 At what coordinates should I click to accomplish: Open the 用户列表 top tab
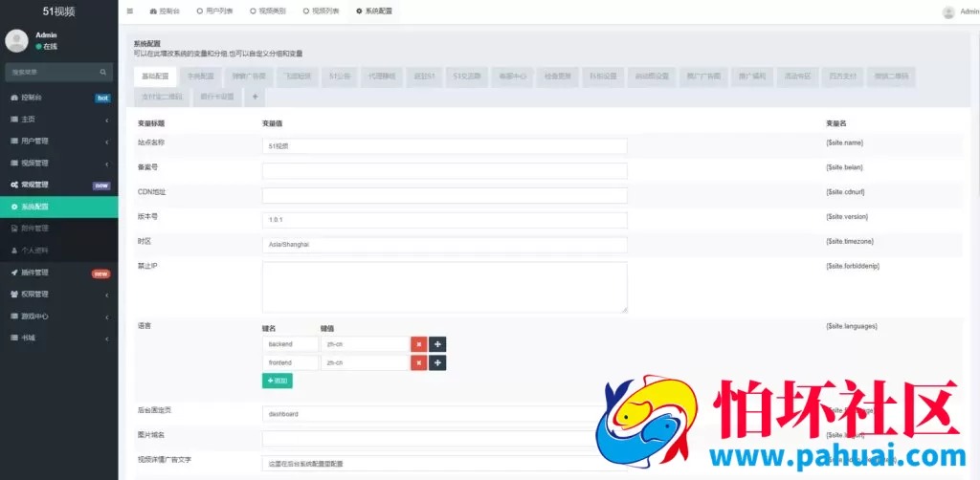tap(214, 11)
